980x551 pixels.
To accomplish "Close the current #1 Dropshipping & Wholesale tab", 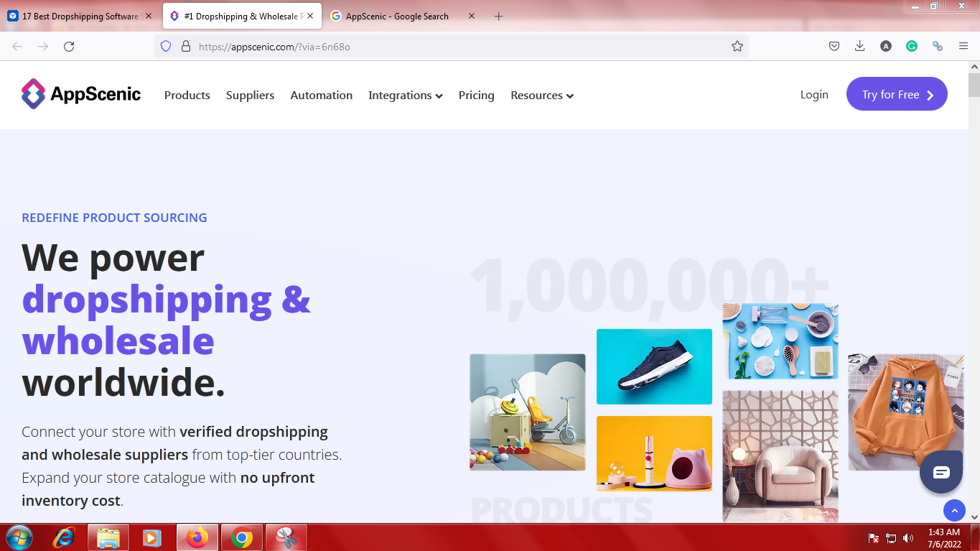I will (x=310, y=16).
